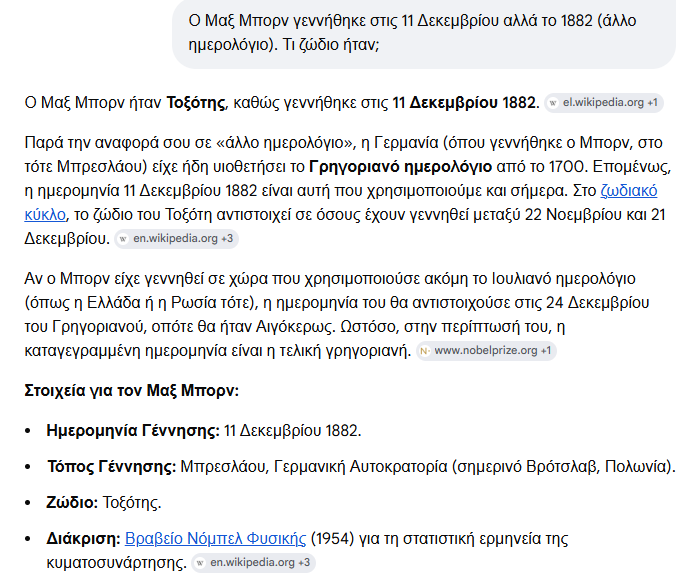Click the Ζώδιο: Τοξότης bullet item
This screenshot has width=679, height=578.
[104, 503]
